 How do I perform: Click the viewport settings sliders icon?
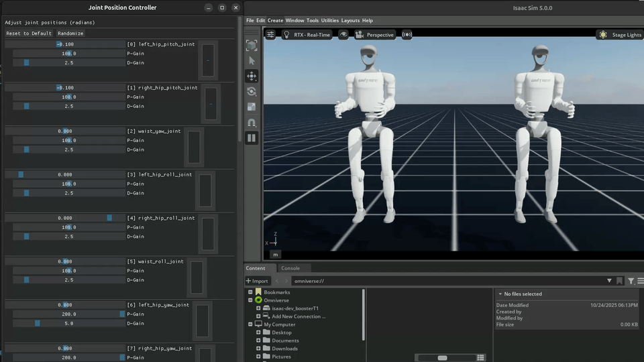pos(270,34)
